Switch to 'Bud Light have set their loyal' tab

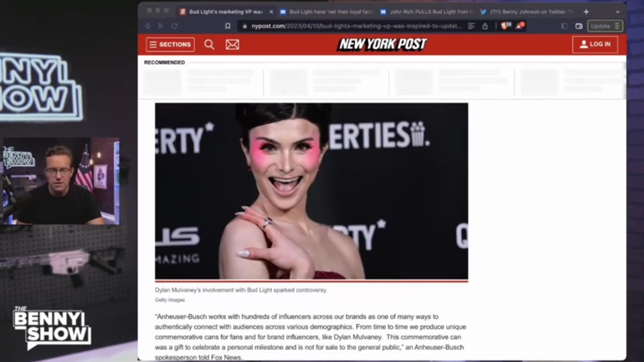pos(326,12)
